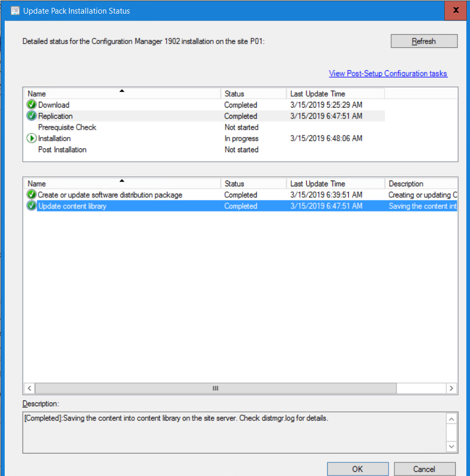This screenshot has width=470, height=476.
Task: Click description box scroll up arrow
Action: 452,419
